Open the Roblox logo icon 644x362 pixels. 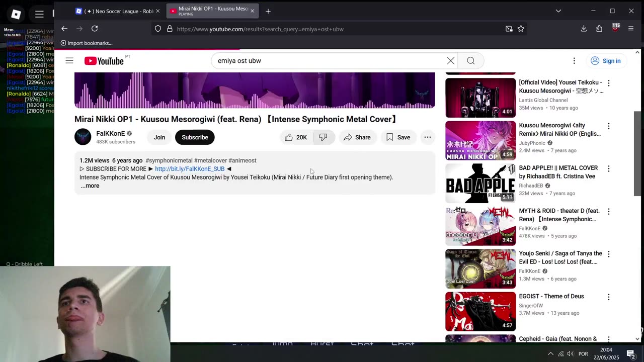(16, 14)
